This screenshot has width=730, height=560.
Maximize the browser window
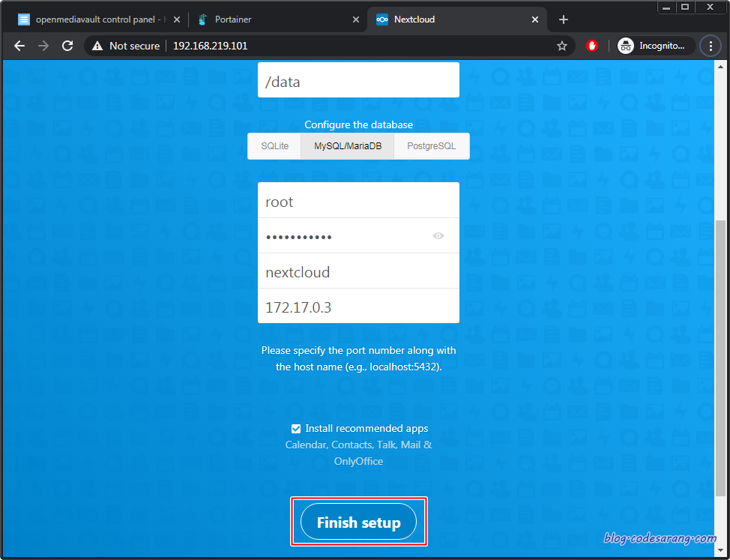[685, 7]
